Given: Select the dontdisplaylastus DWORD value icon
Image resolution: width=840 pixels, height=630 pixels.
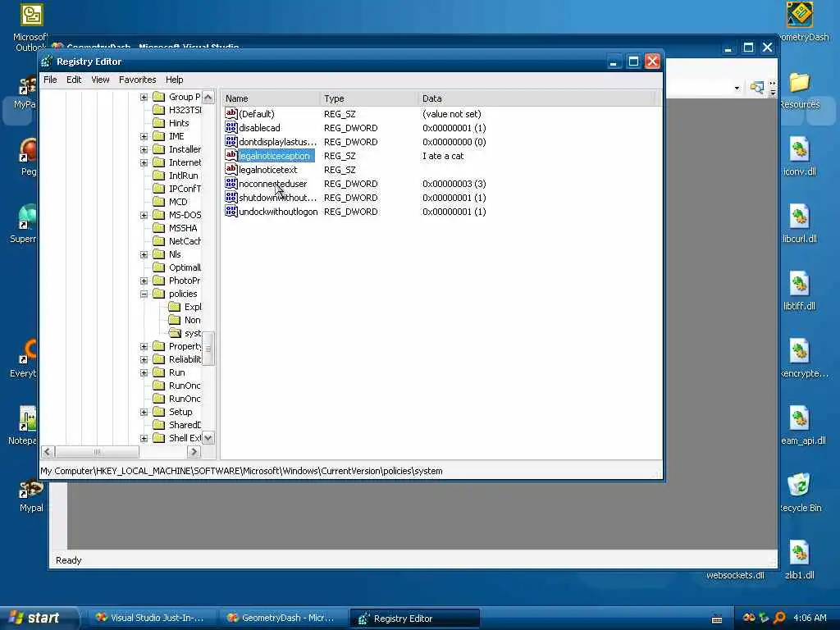Looking at the screenshot, I should (231, 141).
